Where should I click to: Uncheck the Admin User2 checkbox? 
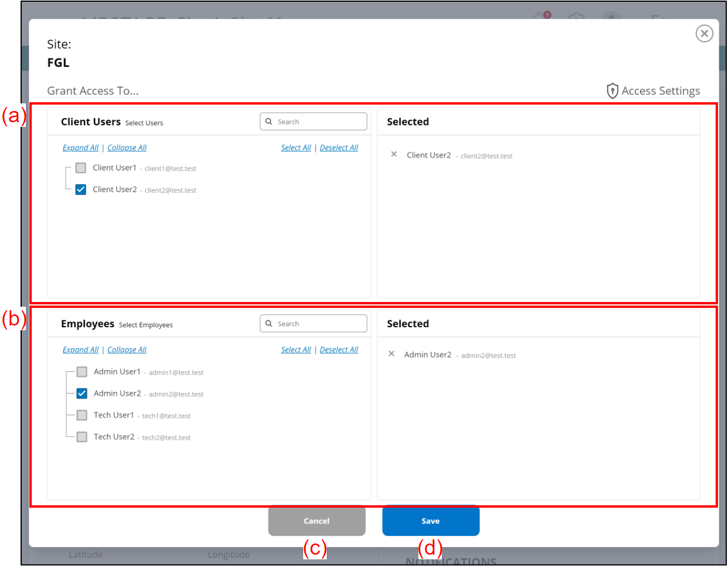[x=82, y=394]
